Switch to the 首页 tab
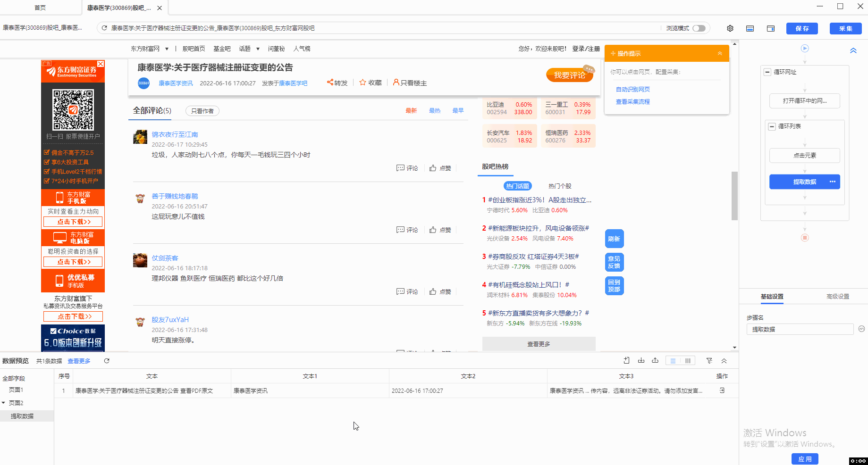This screenshot has height=465, width=868. pyautogui.click(x=40, y=8)
